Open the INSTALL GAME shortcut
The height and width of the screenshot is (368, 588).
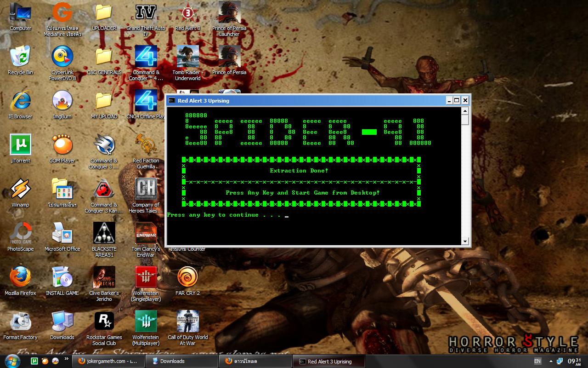[x=62, y=281]
